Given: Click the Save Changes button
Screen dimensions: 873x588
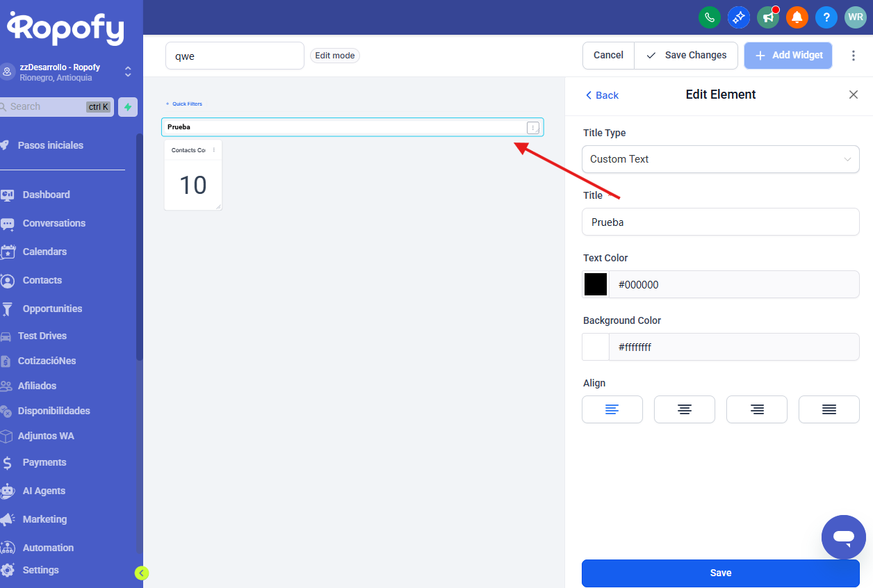Looking at the screenshot, I should (x=686, y=56).
